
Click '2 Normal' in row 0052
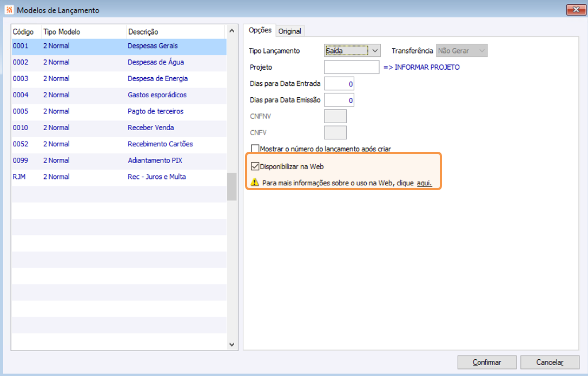pyautogui.click(x=56, y=144)
